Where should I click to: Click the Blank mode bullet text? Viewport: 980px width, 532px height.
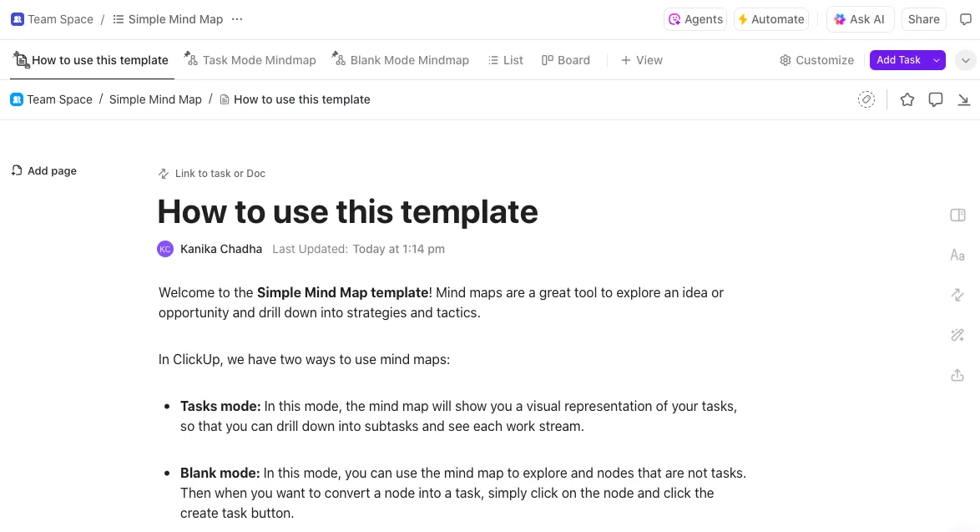463,494
